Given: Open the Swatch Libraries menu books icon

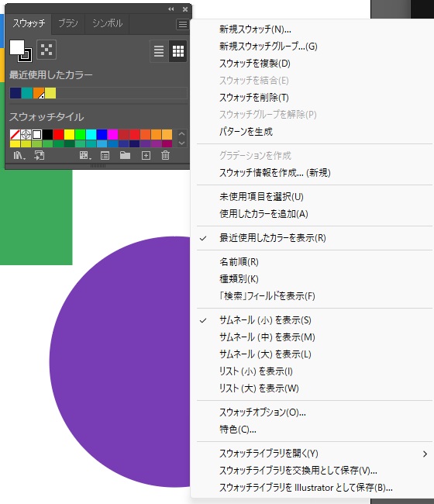Looking at the screenshot, I should click(19, 156).
